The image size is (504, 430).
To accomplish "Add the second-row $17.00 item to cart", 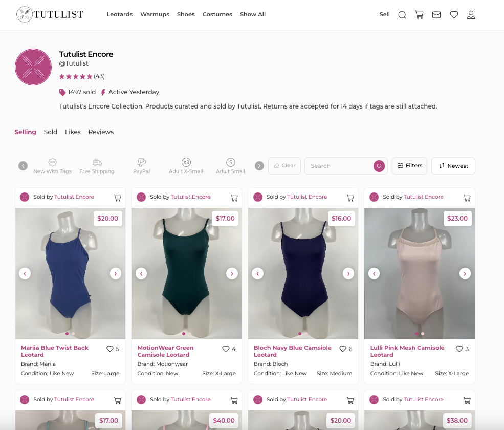I will (118, 400).
